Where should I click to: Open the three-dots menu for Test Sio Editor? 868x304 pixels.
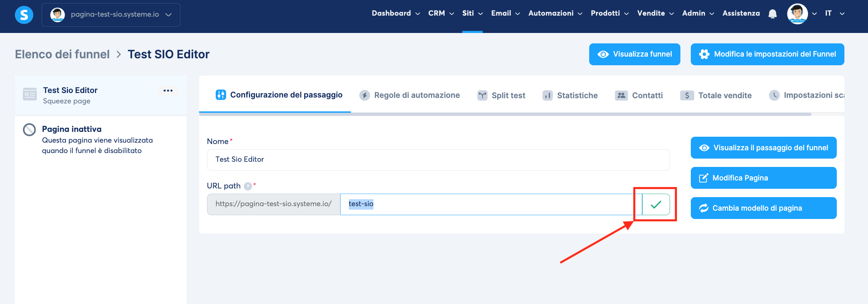[168, 91]
